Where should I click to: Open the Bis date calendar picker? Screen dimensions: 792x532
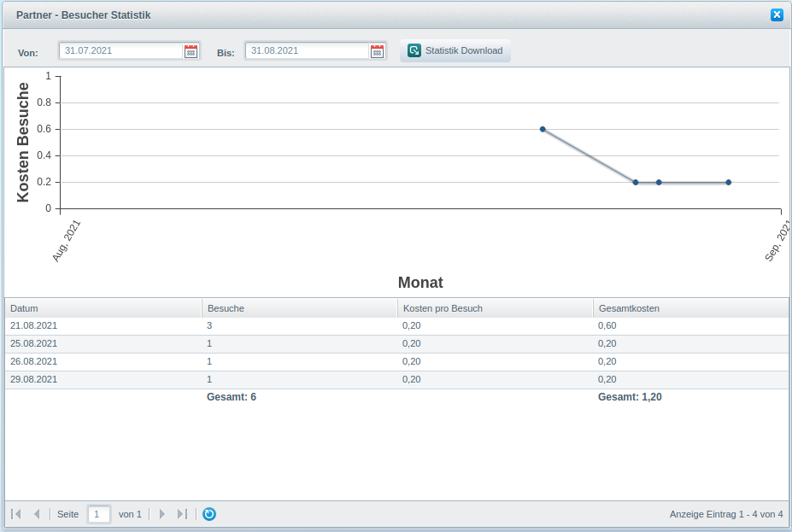point(377,51)
